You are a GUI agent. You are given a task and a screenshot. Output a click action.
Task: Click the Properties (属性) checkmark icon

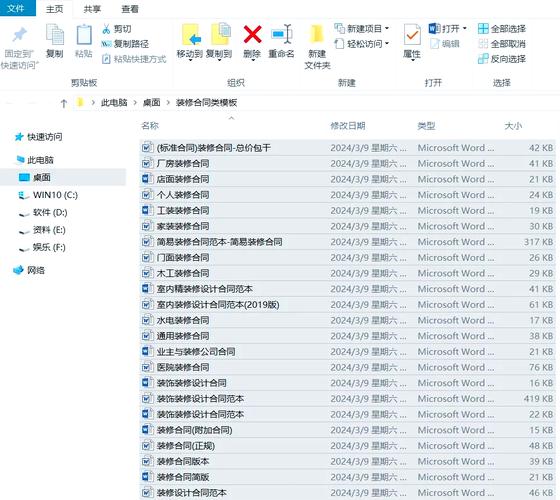412,35
